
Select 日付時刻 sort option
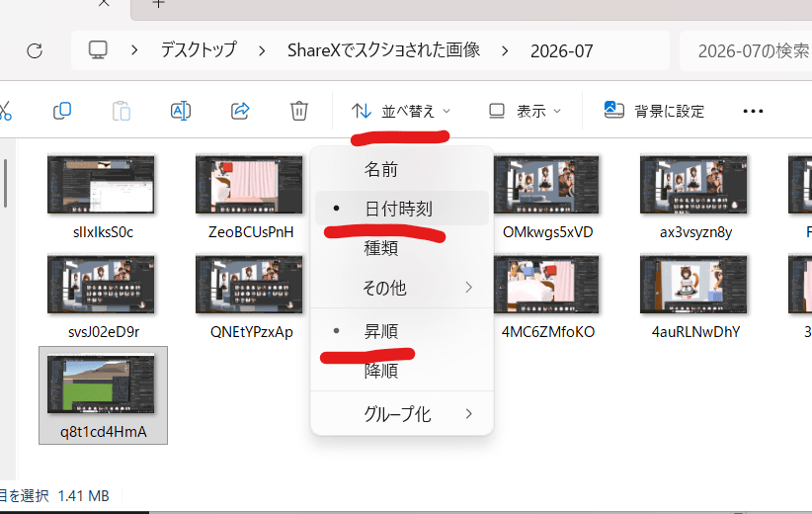pyautogui.click(x=402, y=209)
